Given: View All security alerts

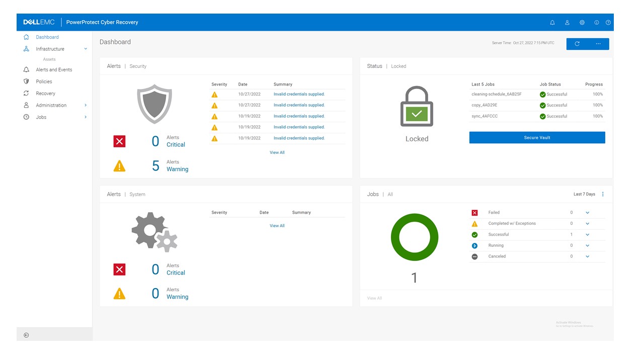Looking at the screenshot, I should click(277, 152).
